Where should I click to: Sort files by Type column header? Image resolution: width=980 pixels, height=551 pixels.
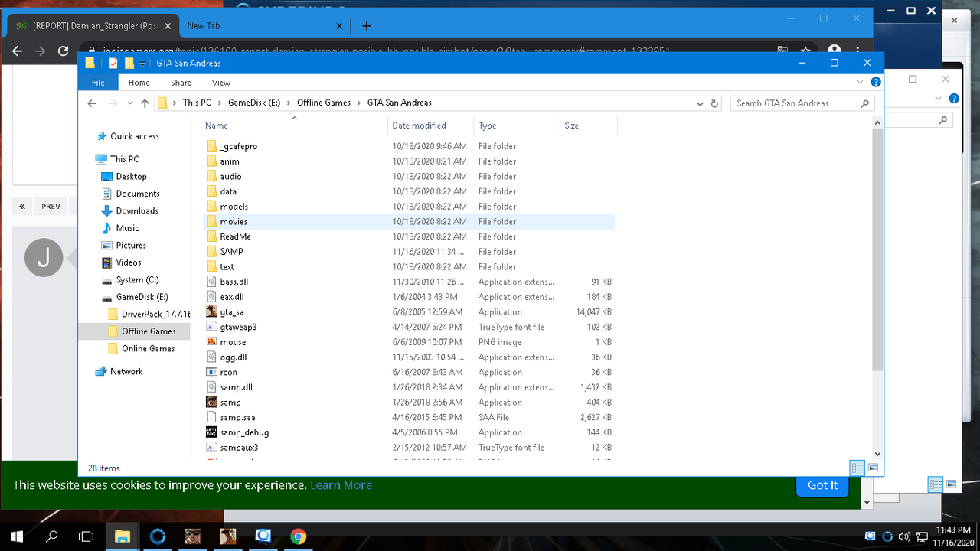point(518,126)
